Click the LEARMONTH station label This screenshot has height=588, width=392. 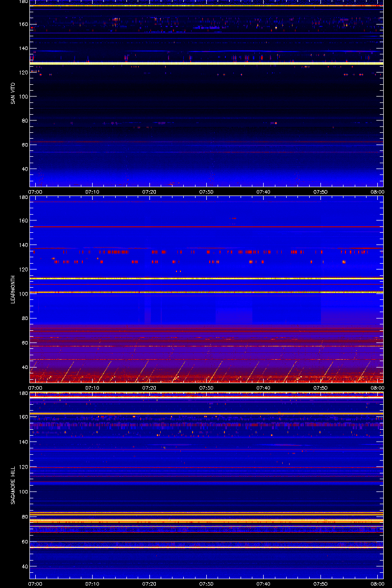(x=13, y=289)
